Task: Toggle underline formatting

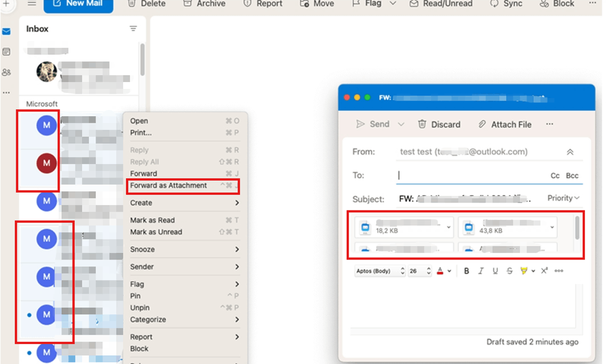Action: point(495,271)
